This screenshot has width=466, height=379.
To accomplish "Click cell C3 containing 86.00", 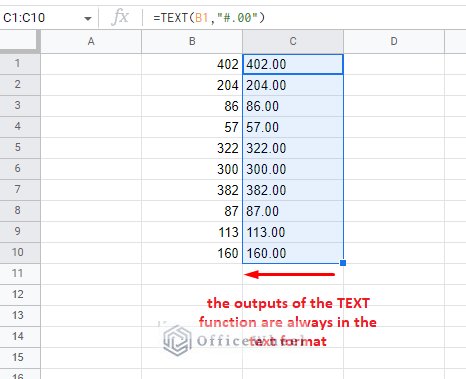I will [x=293, y=106].
